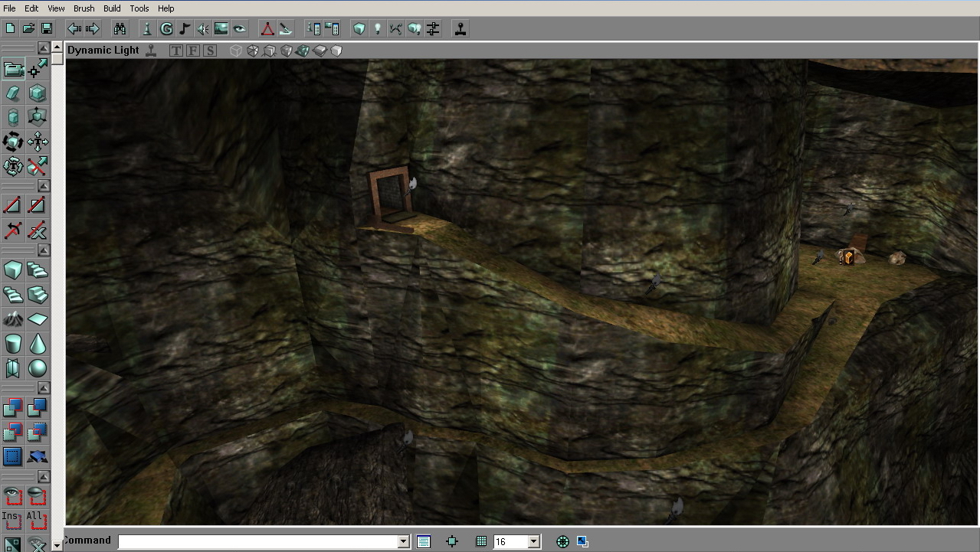Screen dimensions: 980x552
Task: Choose the Cylinder brush builder
Action: (x=13, y=344)
